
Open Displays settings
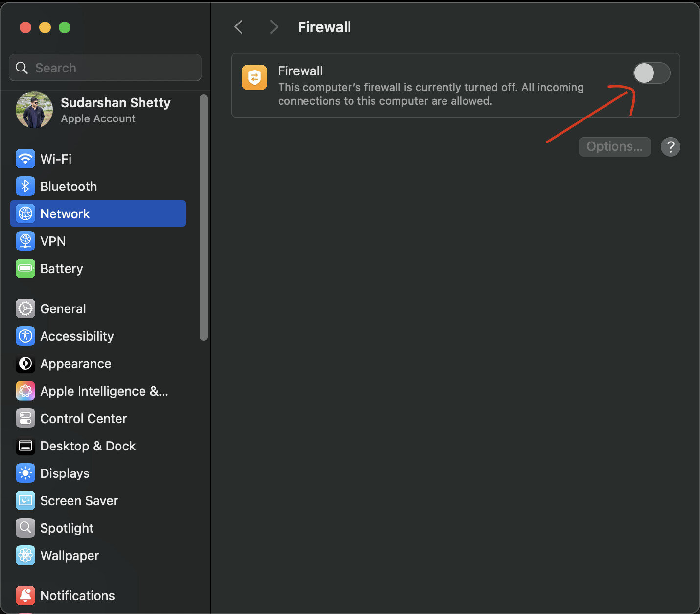click(65, 473)
